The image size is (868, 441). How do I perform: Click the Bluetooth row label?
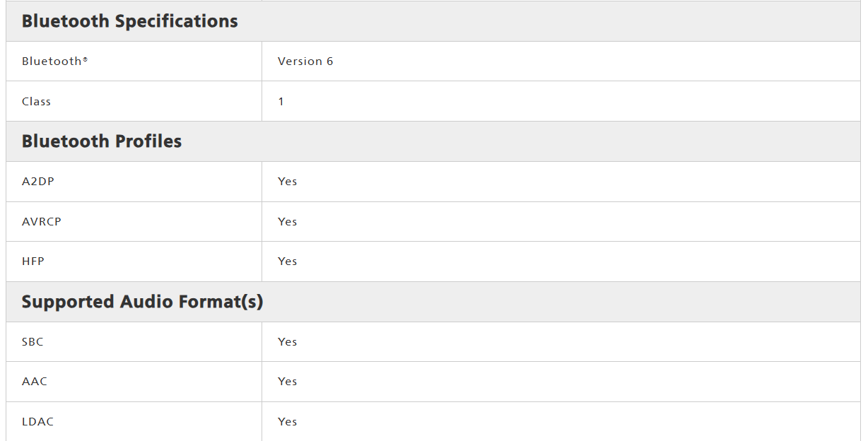click(x=52, y=61)
